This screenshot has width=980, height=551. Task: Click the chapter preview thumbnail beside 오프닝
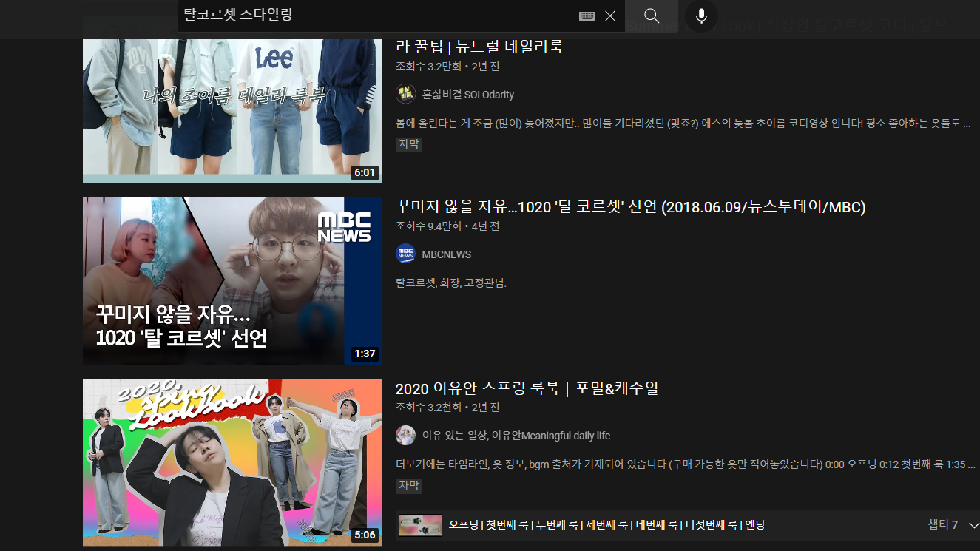(420, 525)
